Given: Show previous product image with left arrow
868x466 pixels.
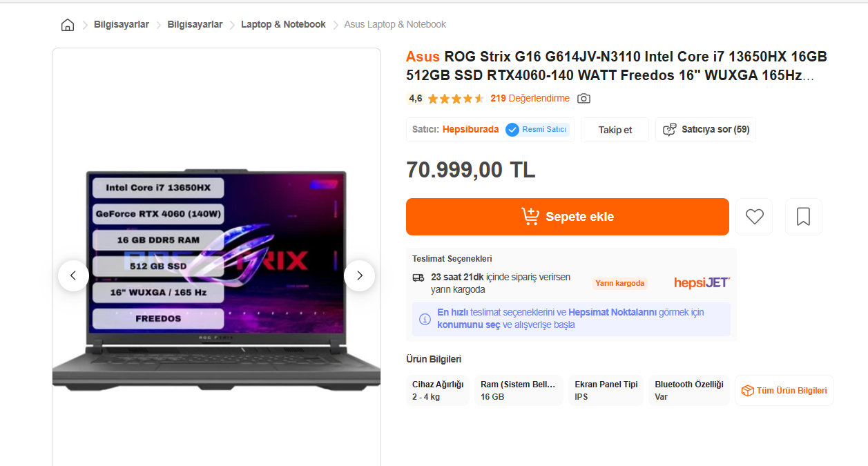Looking at the screenshot, I should pos(73,275).
